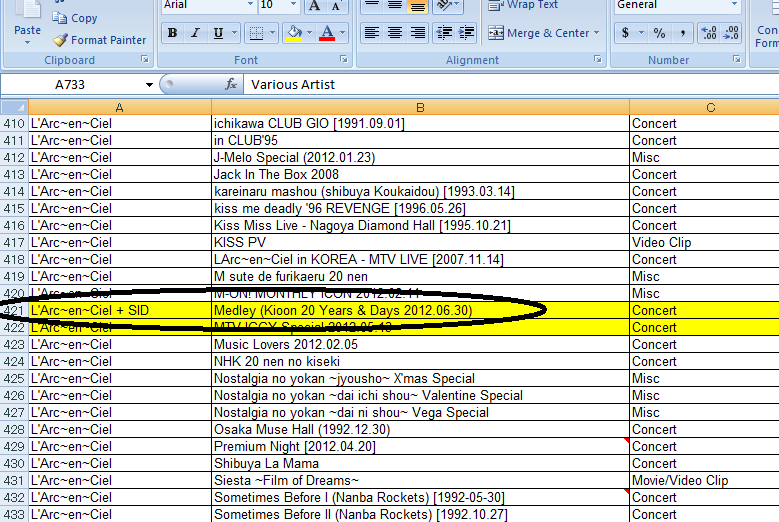779x522 pixels.
Task: Toggle Wrap Text
Action: coord(524,5)
